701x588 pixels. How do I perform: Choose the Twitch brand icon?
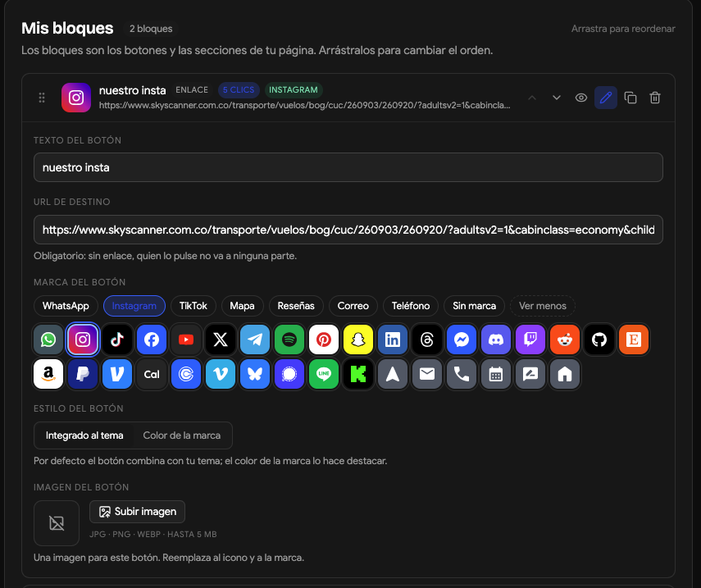pos(530,340)
